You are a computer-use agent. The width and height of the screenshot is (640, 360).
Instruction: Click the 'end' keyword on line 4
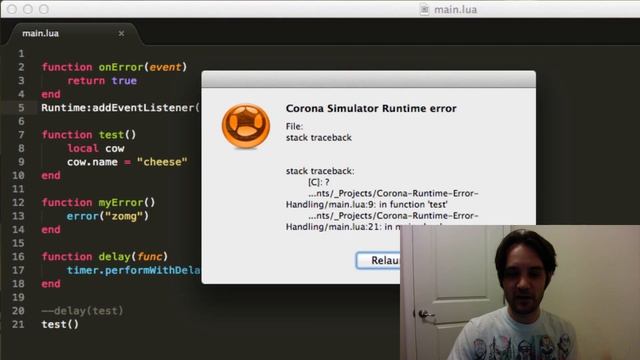(x=51, y=94)
